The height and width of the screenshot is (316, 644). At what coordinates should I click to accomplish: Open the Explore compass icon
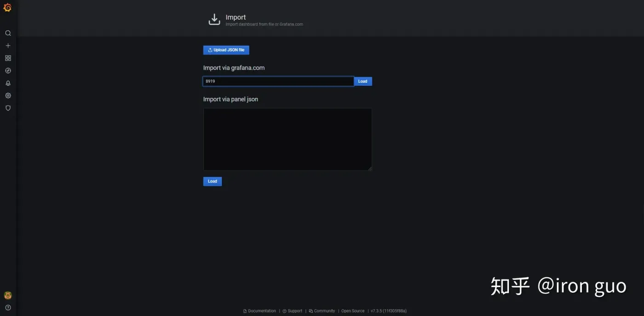tap(8, 70)
